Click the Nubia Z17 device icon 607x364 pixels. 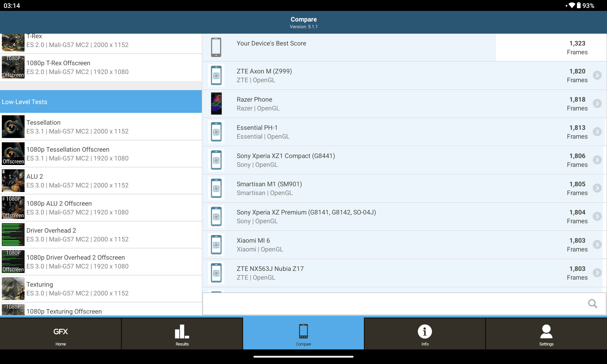216,273
